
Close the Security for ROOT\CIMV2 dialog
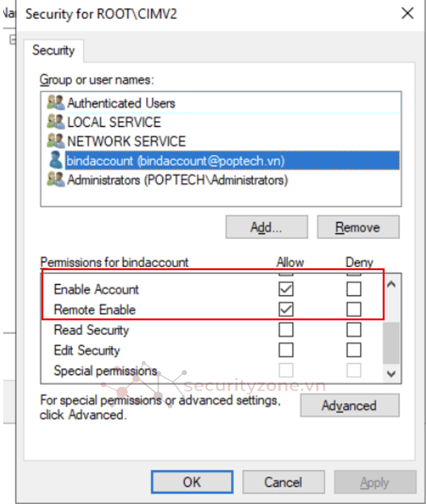click(x=407, y=13)
